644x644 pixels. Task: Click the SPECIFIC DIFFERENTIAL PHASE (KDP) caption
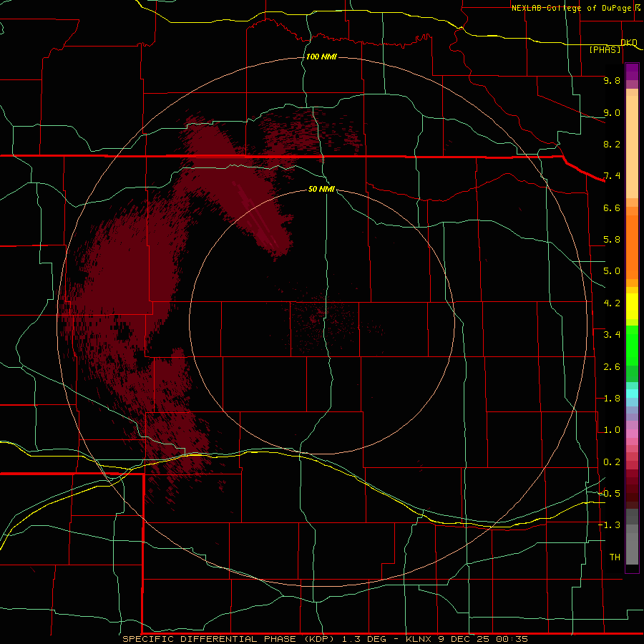tap(230, 639)
